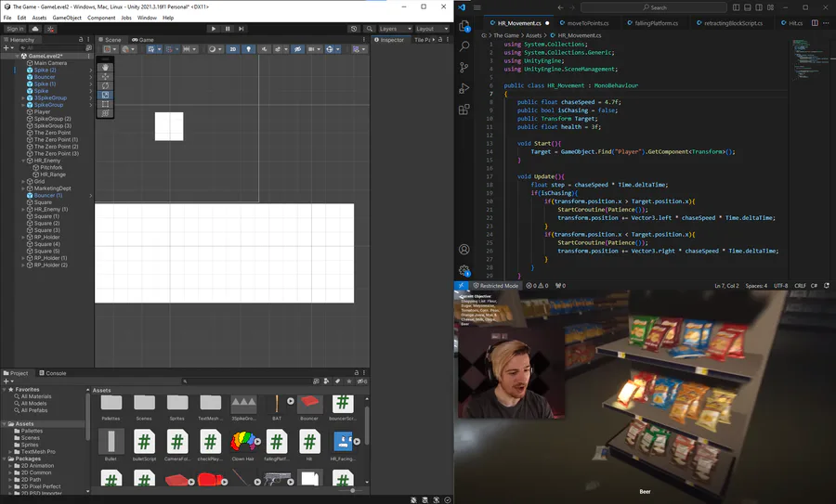This screenshot has height=504, width=836.
Task: Open VS Code Run and Debug icon
Action: coord(464,88)
